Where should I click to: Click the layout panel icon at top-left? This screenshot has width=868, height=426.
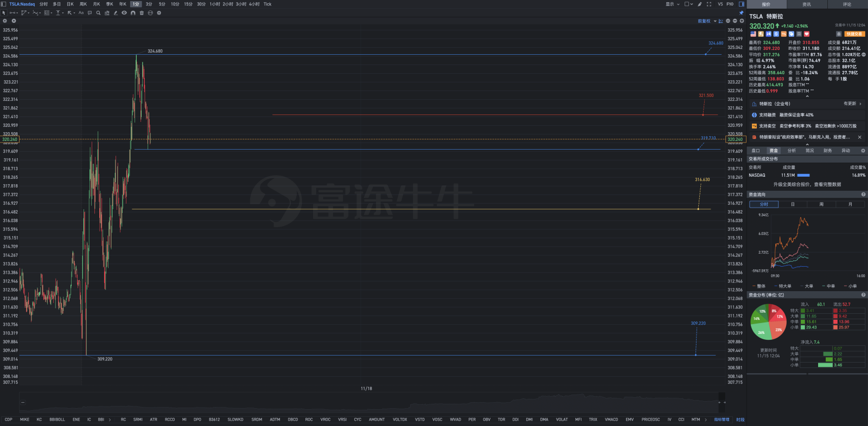click(3, 4)
